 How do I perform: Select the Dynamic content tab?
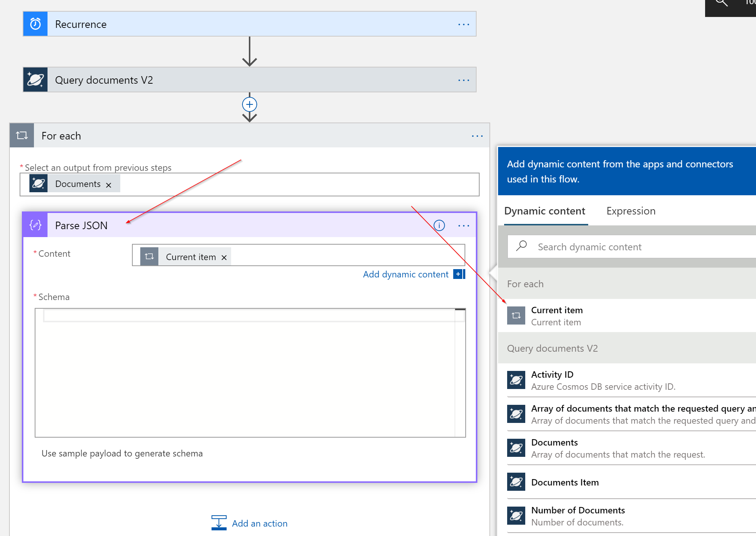click(544, 211)
